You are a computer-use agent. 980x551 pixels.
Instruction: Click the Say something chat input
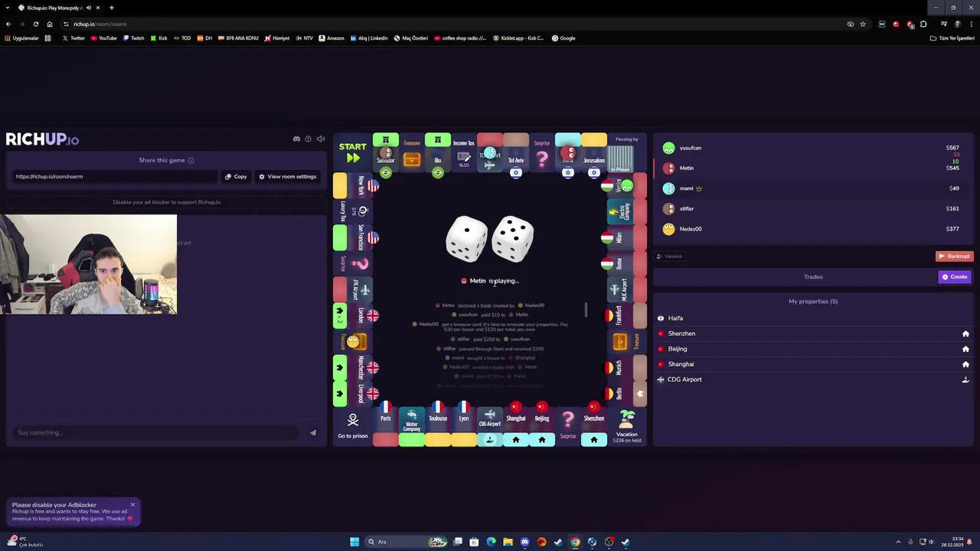point(157,433)
